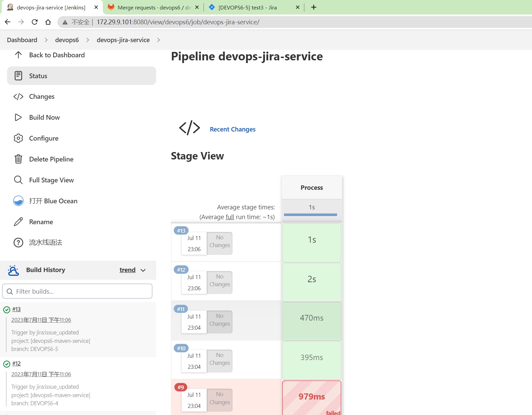Click the Build History weather icon

coord(13,270)
